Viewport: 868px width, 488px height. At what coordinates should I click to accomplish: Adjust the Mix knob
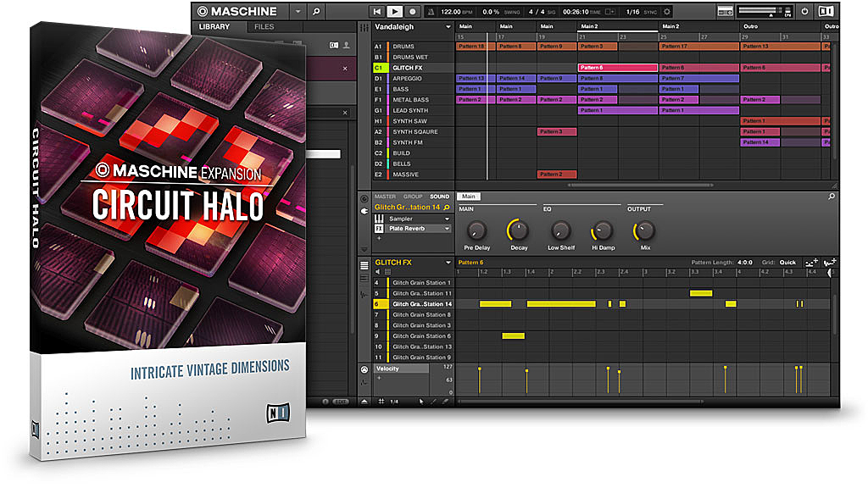tap(645, 230)
